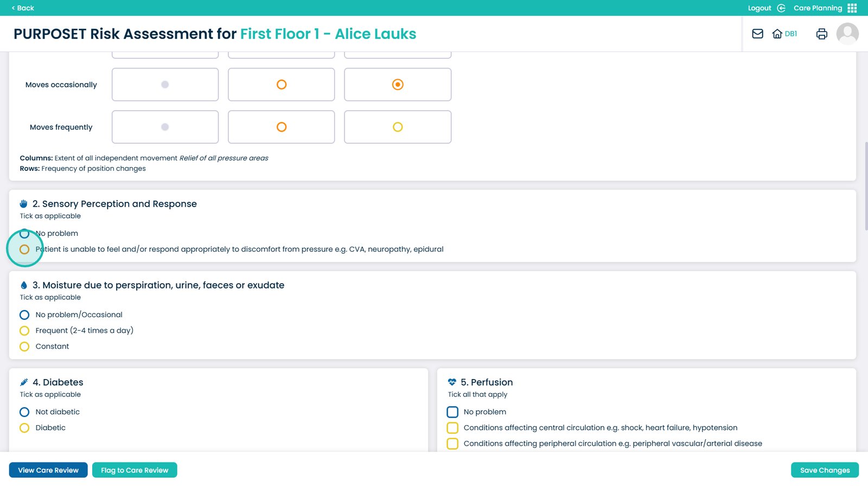868x488 pixels.
Task: Click the page vertical scrollbar
Action: tap(865, 184)
